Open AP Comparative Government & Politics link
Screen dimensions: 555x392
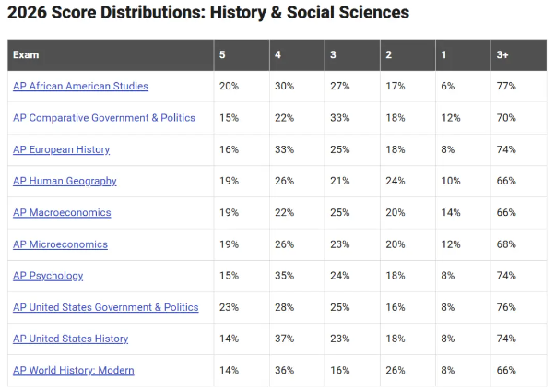coord(103,118)
